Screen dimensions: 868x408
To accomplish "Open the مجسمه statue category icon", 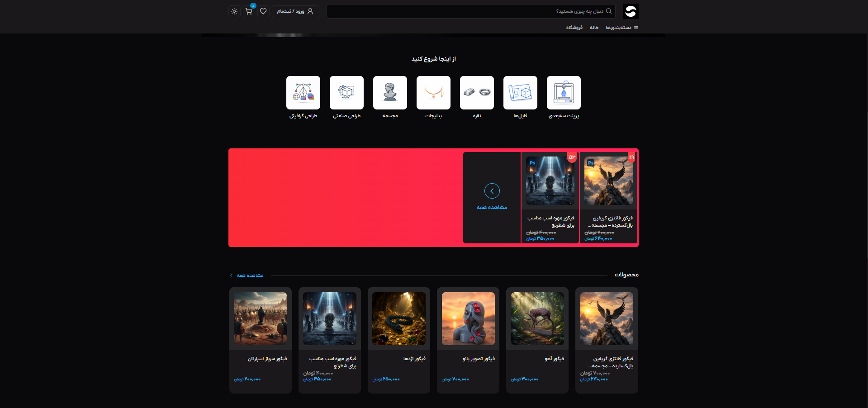I will 390,93.
